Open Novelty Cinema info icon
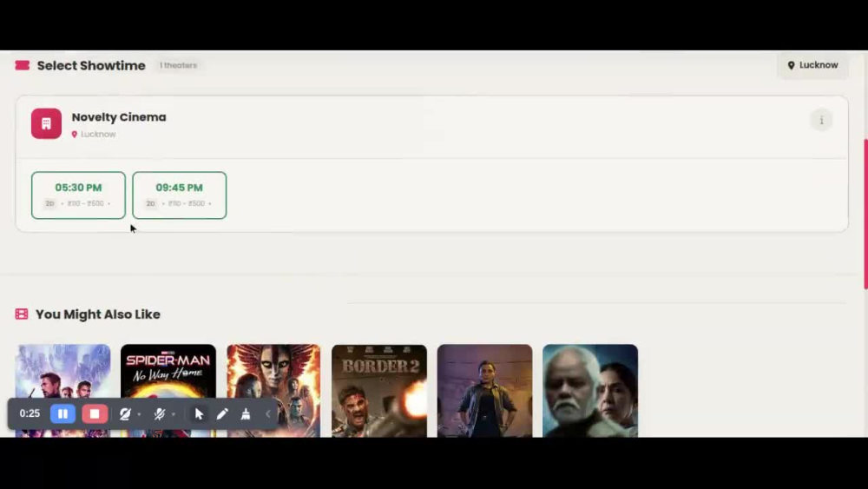Image resolution: width=868 pixels, height=489 pixels. pos(821,120)
